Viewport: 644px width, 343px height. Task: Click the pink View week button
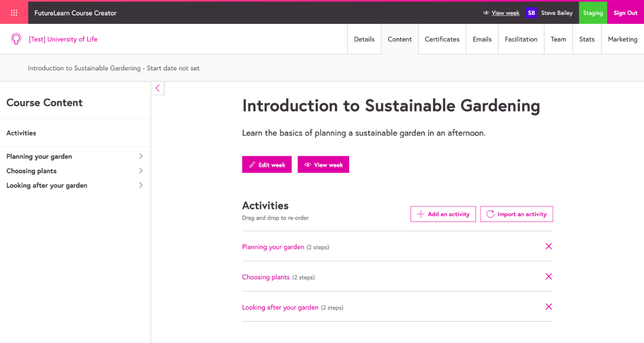323,165
